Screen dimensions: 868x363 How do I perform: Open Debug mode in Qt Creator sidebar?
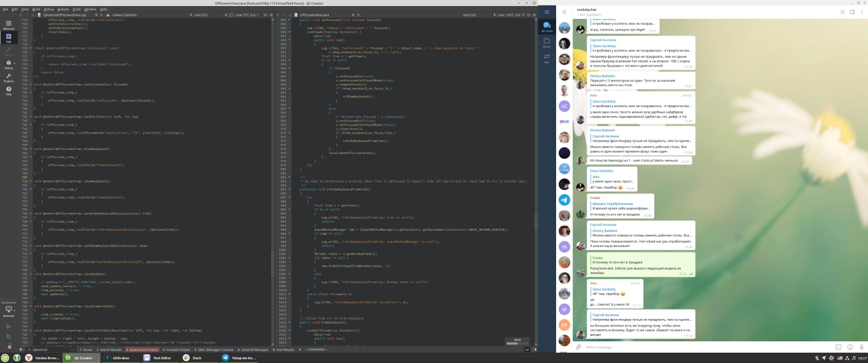coord(8,64)
